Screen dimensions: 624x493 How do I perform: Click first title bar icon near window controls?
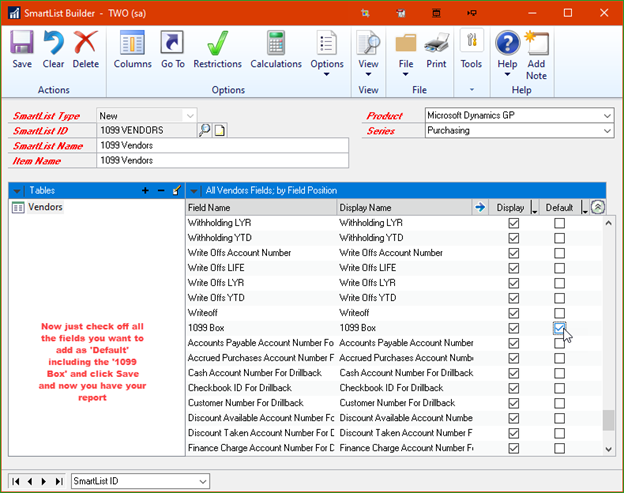(365, 13)
